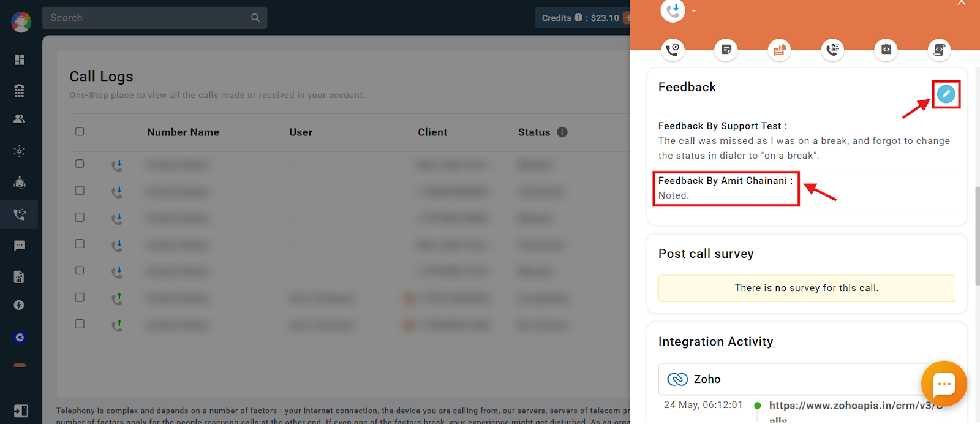Close the call details side panel
This screenshot has width=980, height=424.
point(962,3)
